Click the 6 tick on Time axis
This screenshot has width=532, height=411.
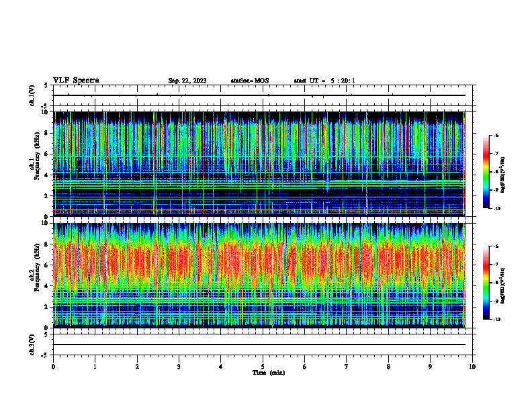click(305, 367)
